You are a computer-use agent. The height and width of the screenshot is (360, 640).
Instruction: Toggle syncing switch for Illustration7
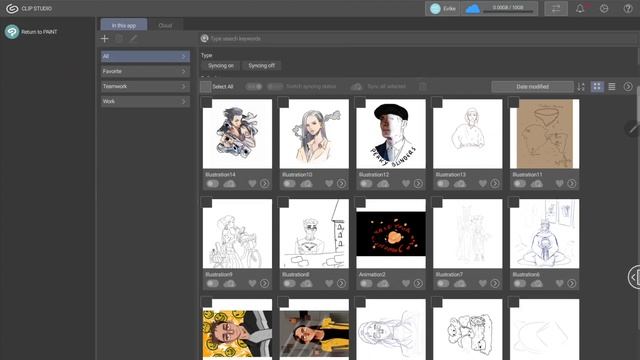443,283
